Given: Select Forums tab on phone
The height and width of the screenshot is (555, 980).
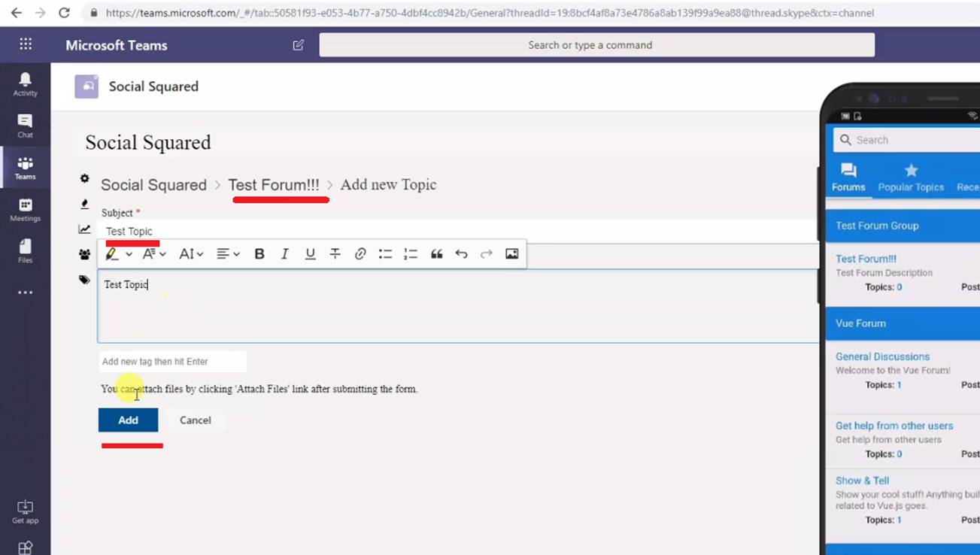Looking at the screenshot, I should point(848,178).
